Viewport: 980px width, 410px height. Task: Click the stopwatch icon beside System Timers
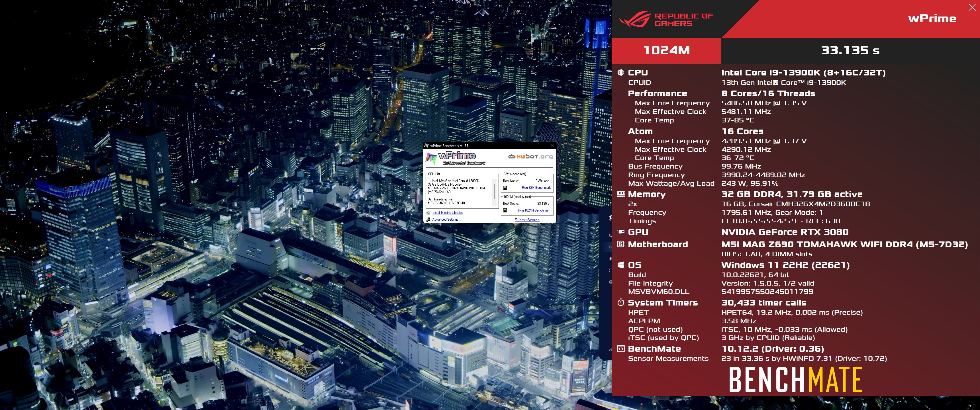pos(620,302)
